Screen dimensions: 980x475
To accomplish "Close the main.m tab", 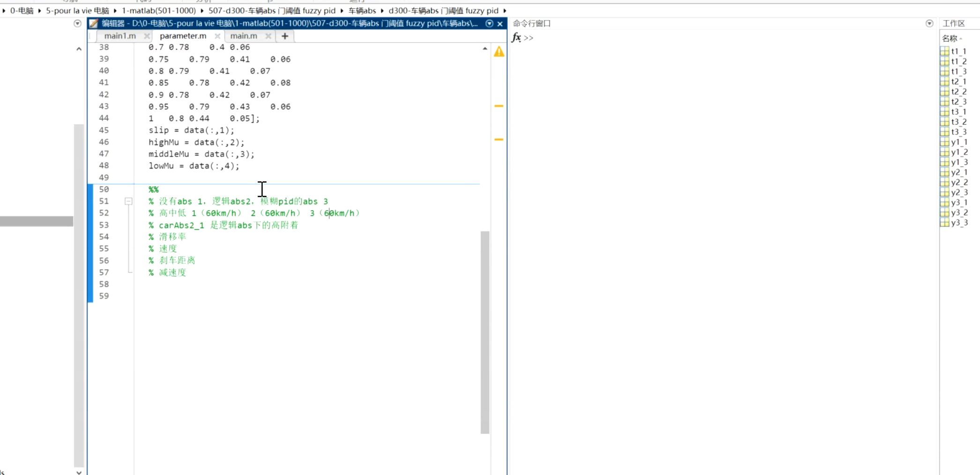I will (x=268, y=36).
